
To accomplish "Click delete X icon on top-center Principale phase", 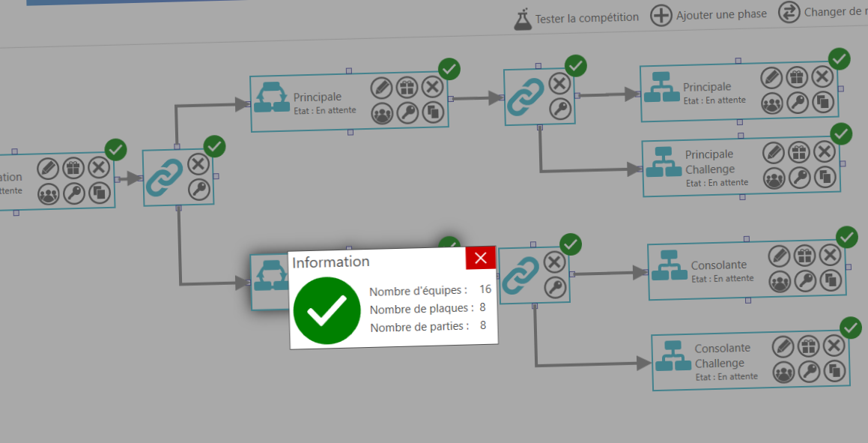I will pyautogui.click(x=432, y=87).
